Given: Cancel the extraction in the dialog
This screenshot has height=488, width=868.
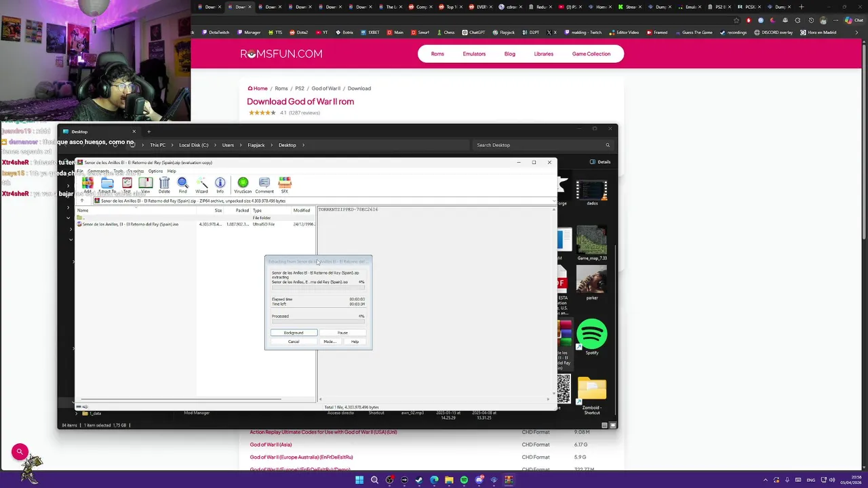Looking at the screenshot, I should point(294,342).
